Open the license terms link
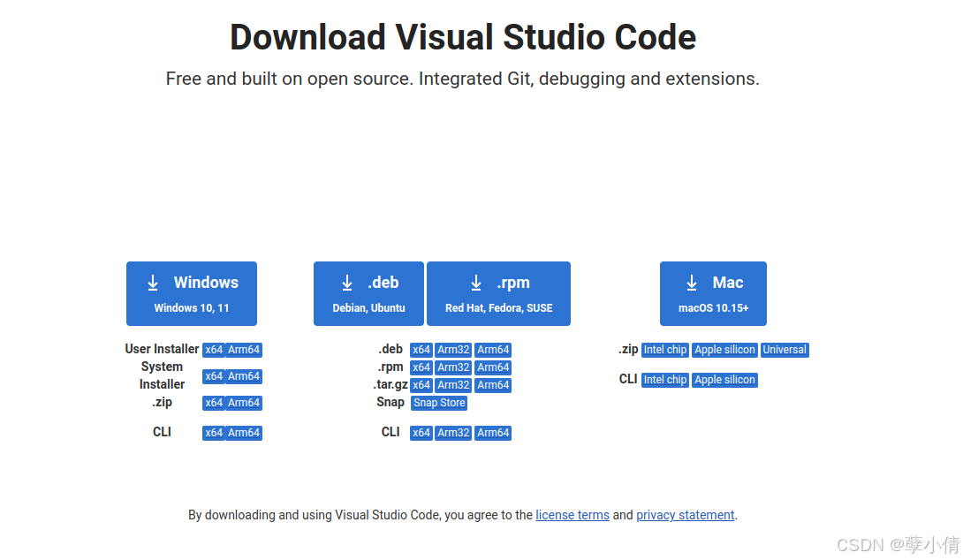The width and height of the screenshot is (963, 560). tap(572, 515)
